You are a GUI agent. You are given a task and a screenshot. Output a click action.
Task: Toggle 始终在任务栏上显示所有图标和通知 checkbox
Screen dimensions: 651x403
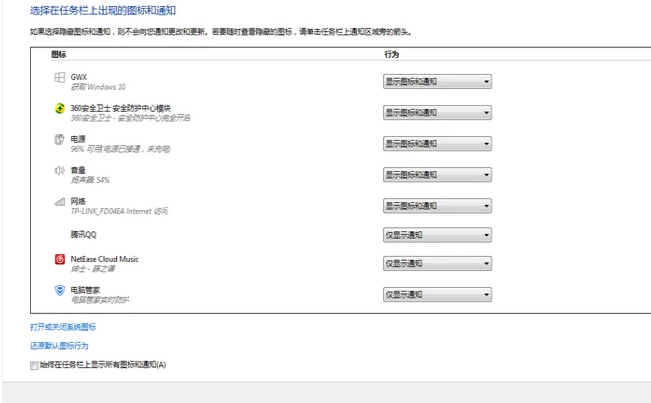[35, 365]
